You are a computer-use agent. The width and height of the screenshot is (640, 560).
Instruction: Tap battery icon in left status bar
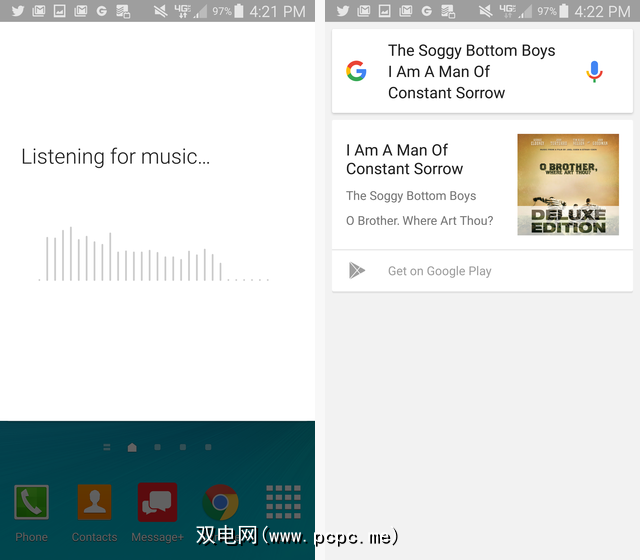tap(239, 11)
